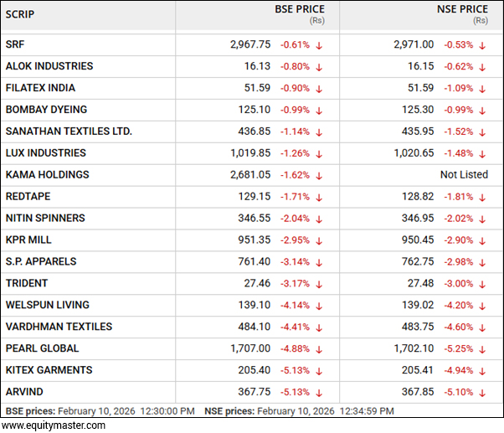Click the KPR MILL BSE down arrow
Viewport: 504px width, 433px height.
pyautogui.click(x=319, y=241)
